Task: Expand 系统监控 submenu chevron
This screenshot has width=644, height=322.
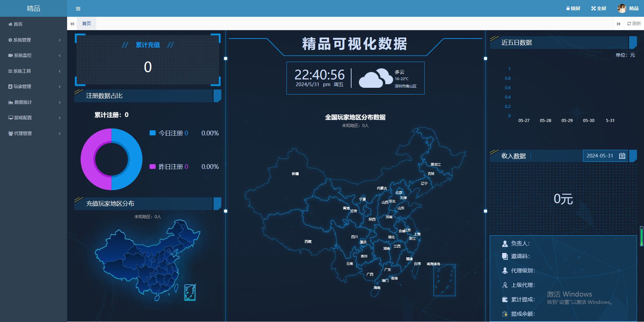Action: [60, 55]
